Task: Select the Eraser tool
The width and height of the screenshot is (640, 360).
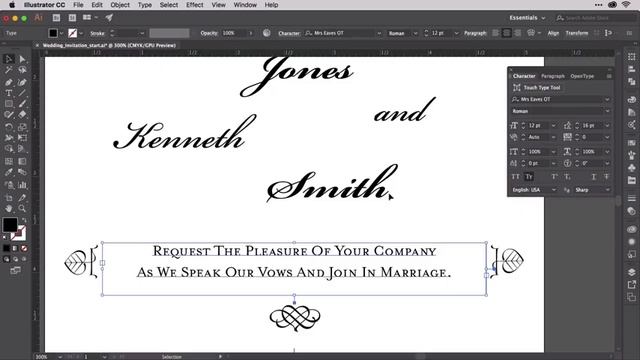Action: [22, 115]
